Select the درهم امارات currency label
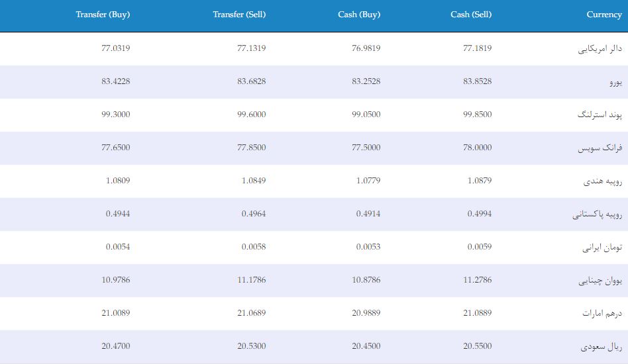Image resolution: width=628 pixels, height=364 pixels. click(602, 313)
